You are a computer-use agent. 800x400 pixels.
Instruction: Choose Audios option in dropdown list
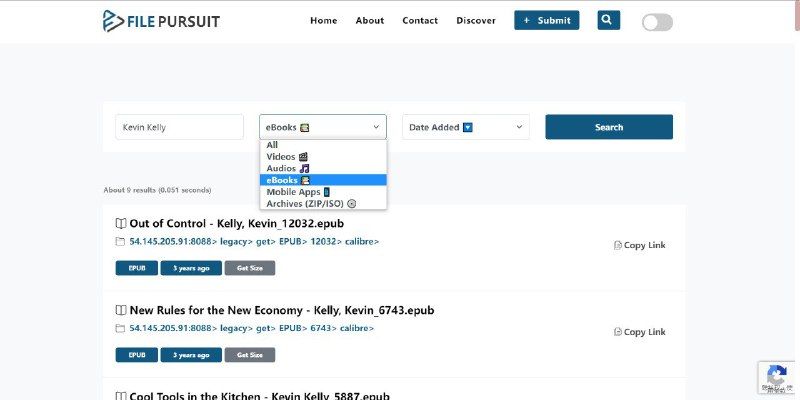287,169
